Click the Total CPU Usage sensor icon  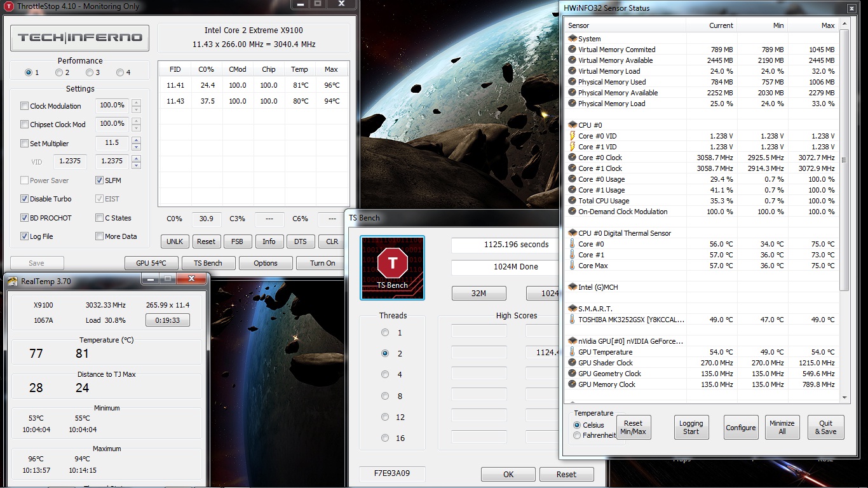pos(573,201)
